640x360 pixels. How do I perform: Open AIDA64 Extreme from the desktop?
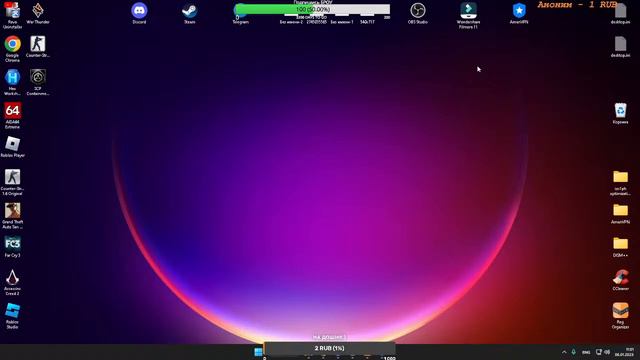12,115
